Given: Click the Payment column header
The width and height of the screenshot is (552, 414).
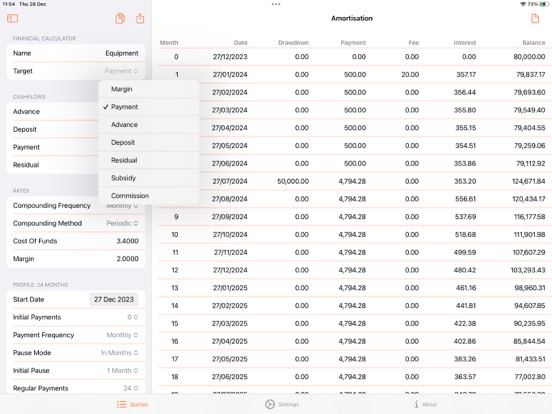Looking at the screenshot, I should click(353, 43).
